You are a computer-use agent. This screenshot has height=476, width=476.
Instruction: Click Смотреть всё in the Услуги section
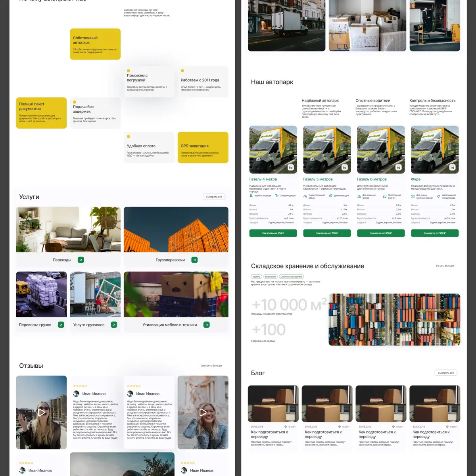214,197
